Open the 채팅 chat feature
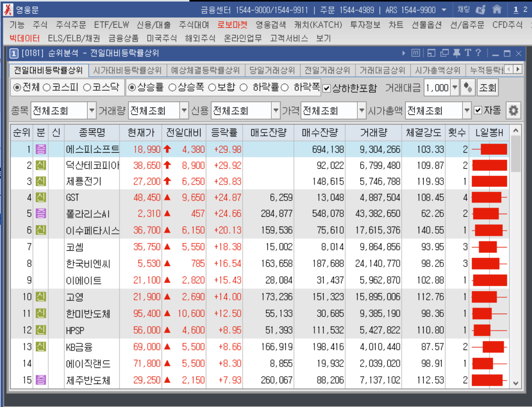The height and width of the screenshot is (407, 532). coord(463,9)
